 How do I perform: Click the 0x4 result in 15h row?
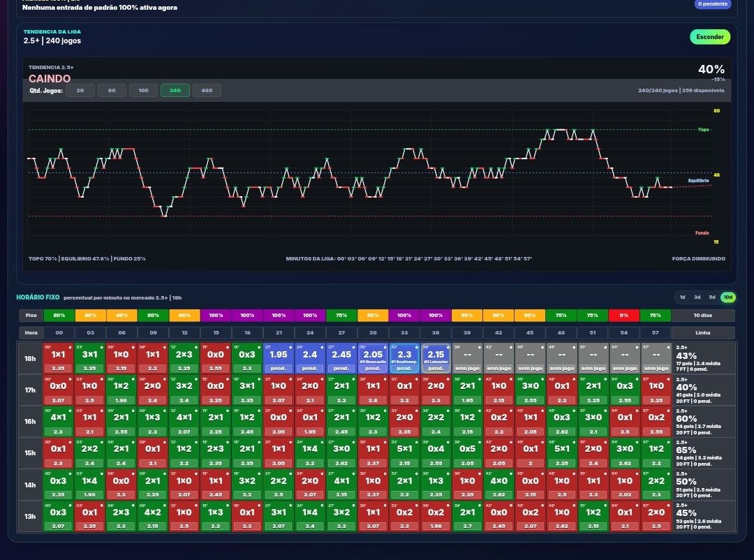click(436, 452)
